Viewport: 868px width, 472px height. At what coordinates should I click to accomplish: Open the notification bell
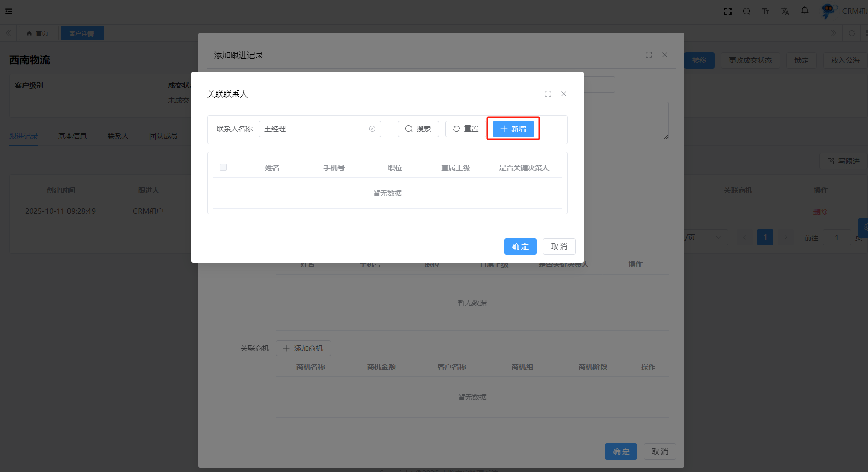coord(805,11)
